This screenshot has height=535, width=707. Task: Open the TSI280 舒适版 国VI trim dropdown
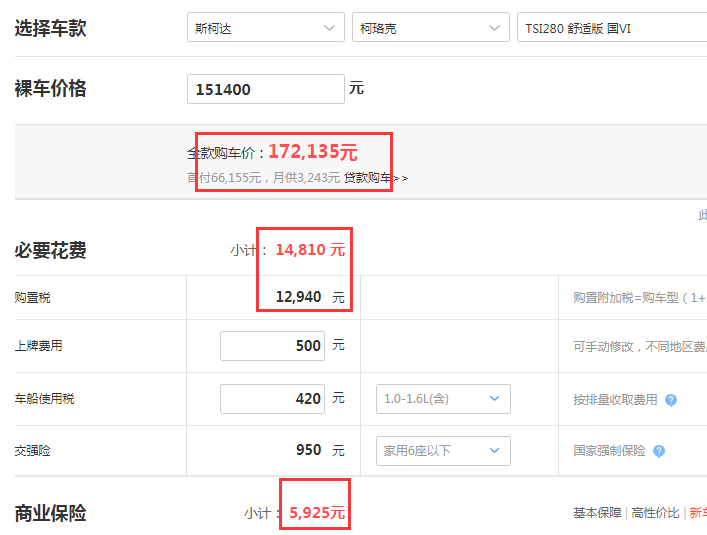pos(612,27)
